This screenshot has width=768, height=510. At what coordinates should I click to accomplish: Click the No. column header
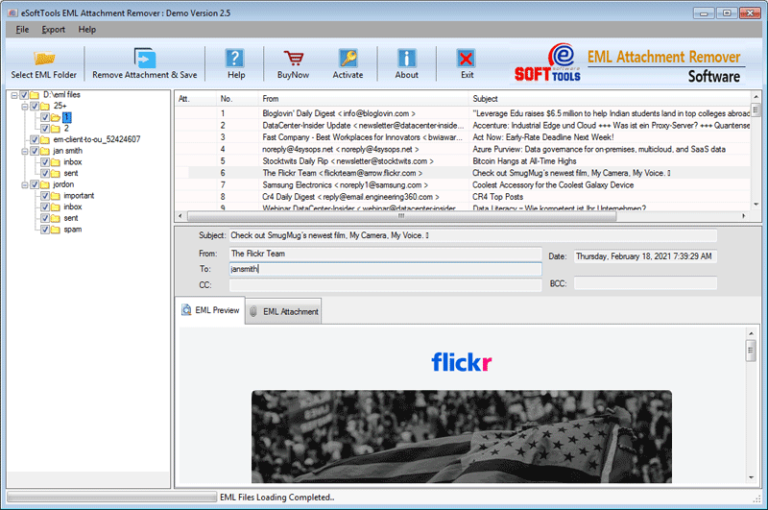pyautogui.click(x=237, y=98)
